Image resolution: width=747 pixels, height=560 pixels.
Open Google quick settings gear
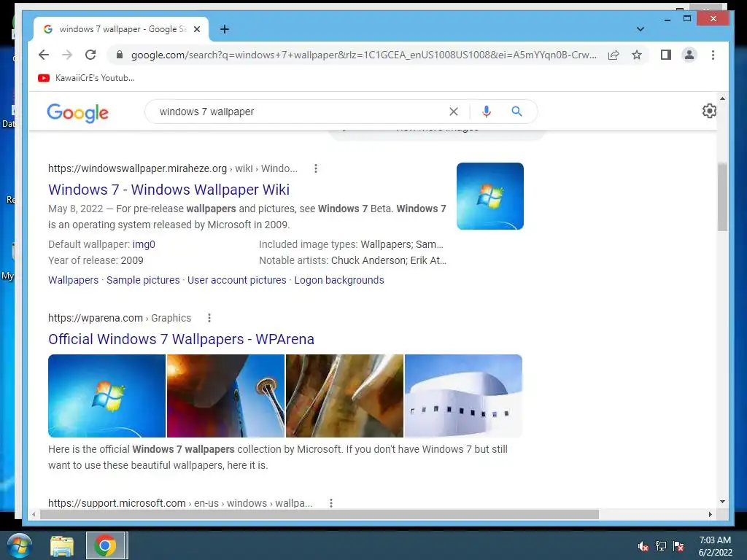click(x=709, y=111)
